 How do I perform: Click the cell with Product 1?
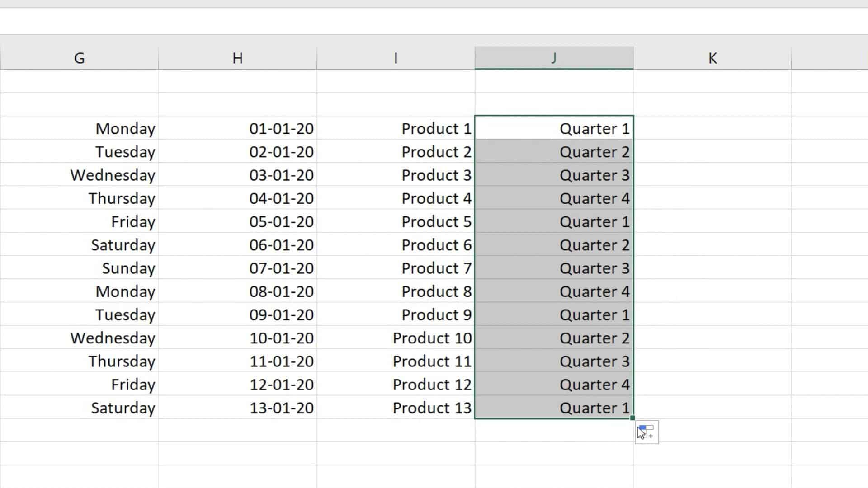point(396,129)
